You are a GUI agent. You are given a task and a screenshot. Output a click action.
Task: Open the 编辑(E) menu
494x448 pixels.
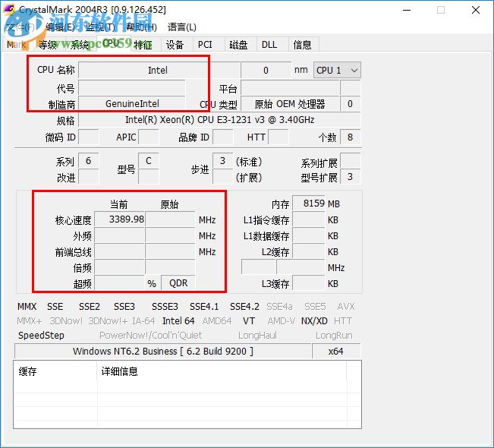(x=60, y=27)
